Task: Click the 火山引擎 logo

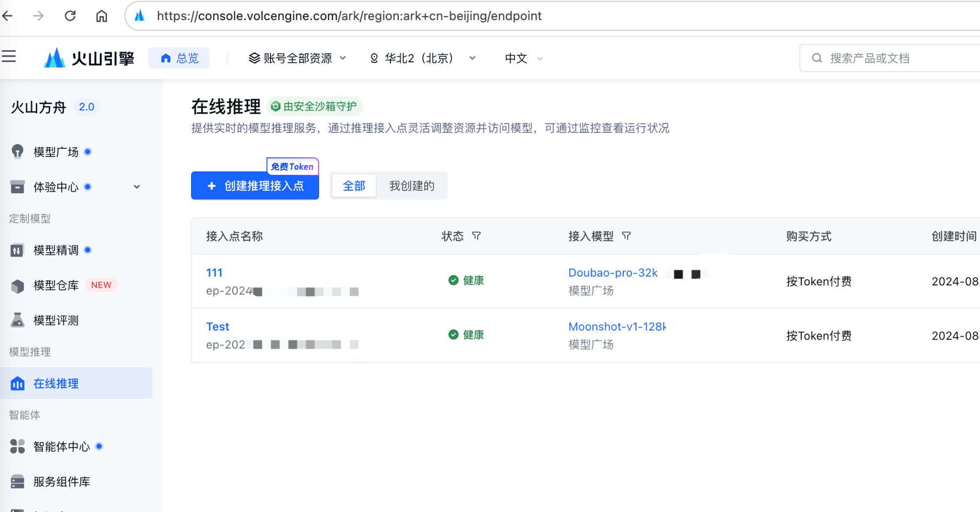Action: tap(89, 58)
